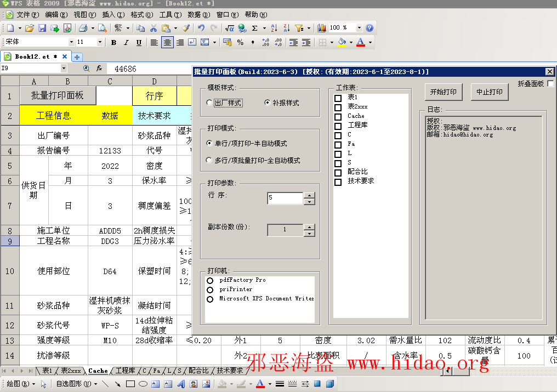Click the insert function fx icon

point(99,68)
